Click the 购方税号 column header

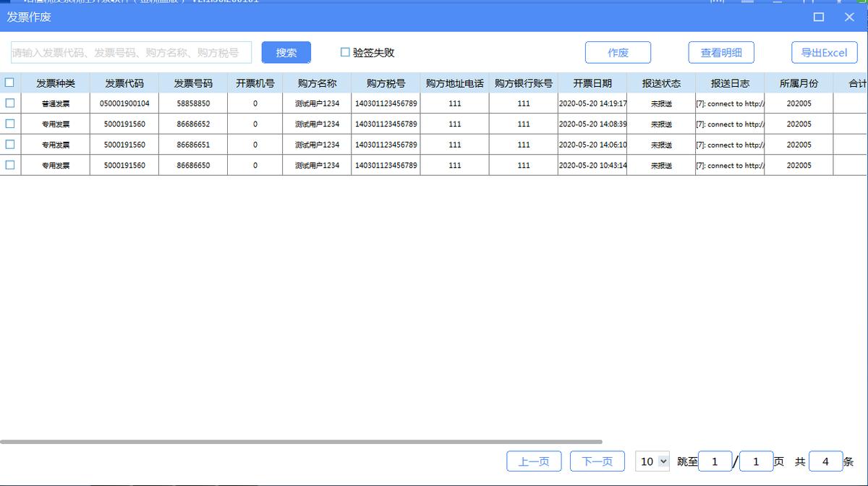point(386,83)
